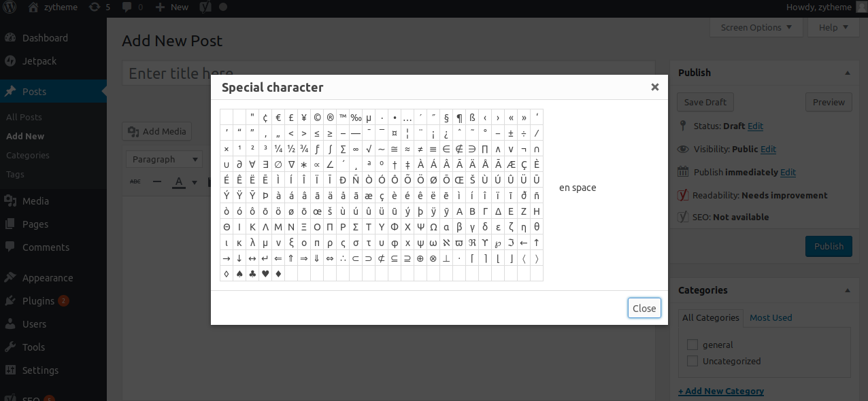
Task: Switch to the All Categories tab
Action: tap(711, 317)
